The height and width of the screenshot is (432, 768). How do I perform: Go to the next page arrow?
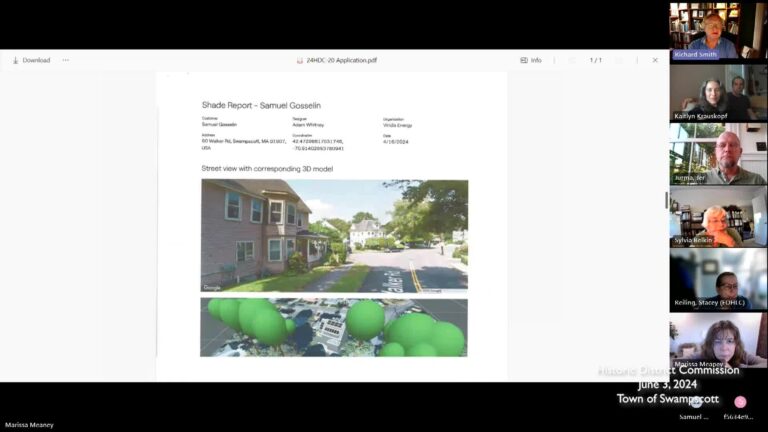pos(620,60)
